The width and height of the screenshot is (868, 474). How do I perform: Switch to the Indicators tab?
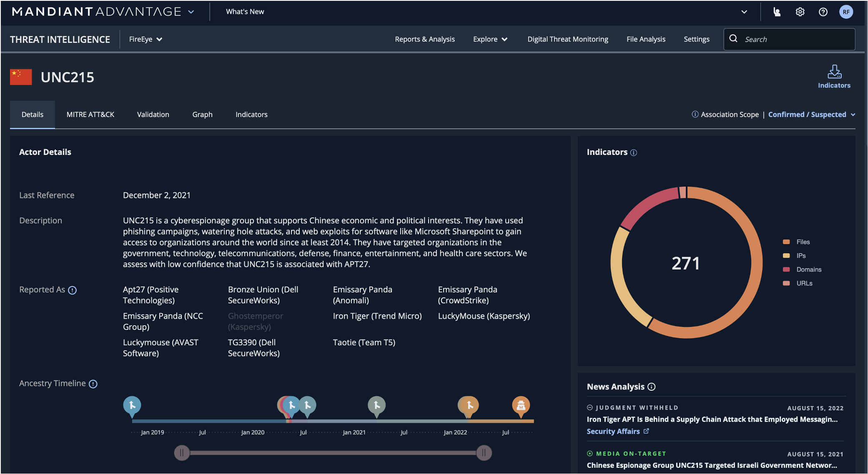tap(251, 115)
